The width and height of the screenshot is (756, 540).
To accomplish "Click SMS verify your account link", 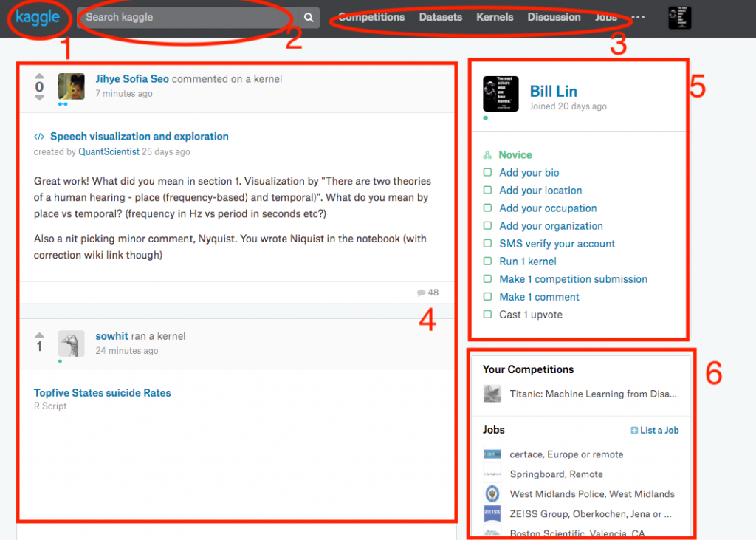I will (x=557, y=244).
